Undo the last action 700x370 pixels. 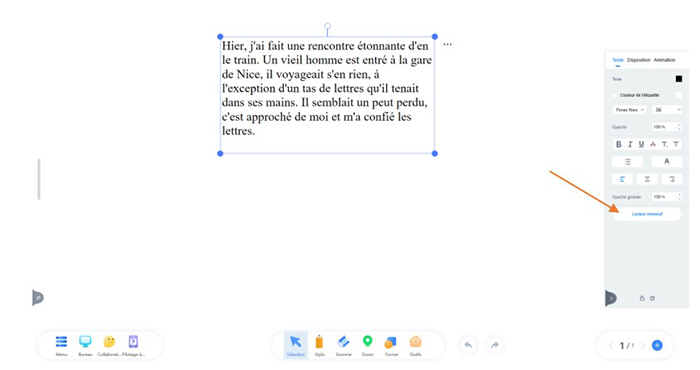point(468,345)
